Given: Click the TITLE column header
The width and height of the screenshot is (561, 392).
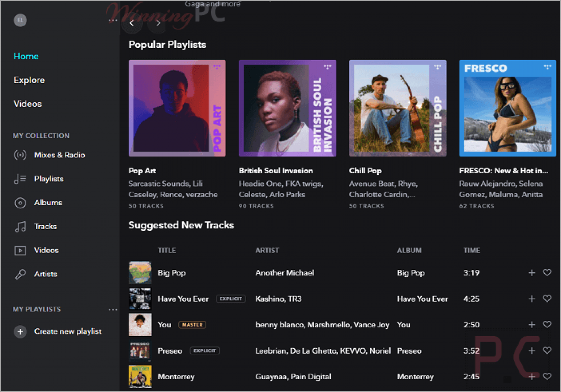Looking at the screenshot, I should pyautogui.click(x=167, y=250).
